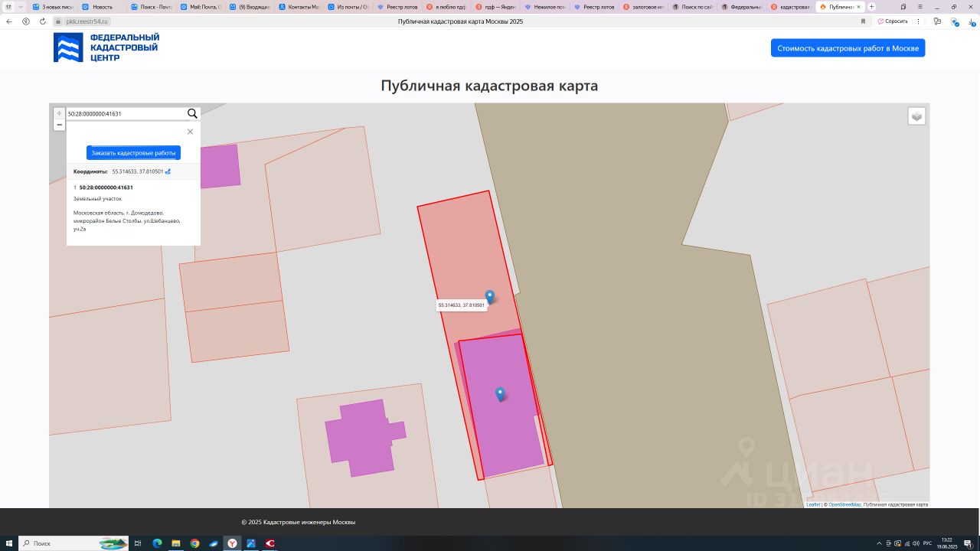Switch to 3 новых письма tab
Screen dimensions: 980x551
coord(52,7)
